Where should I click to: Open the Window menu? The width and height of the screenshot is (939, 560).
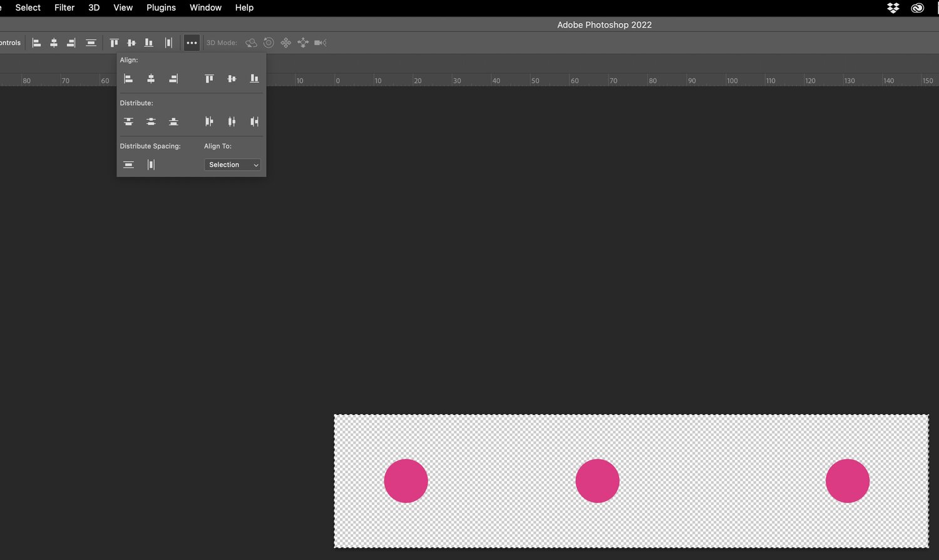pos(205,8)
